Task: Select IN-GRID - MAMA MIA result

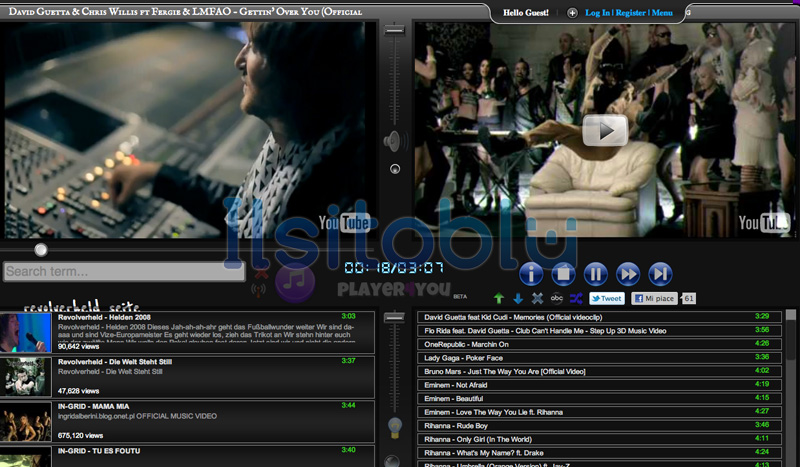Action: (187, 422)
